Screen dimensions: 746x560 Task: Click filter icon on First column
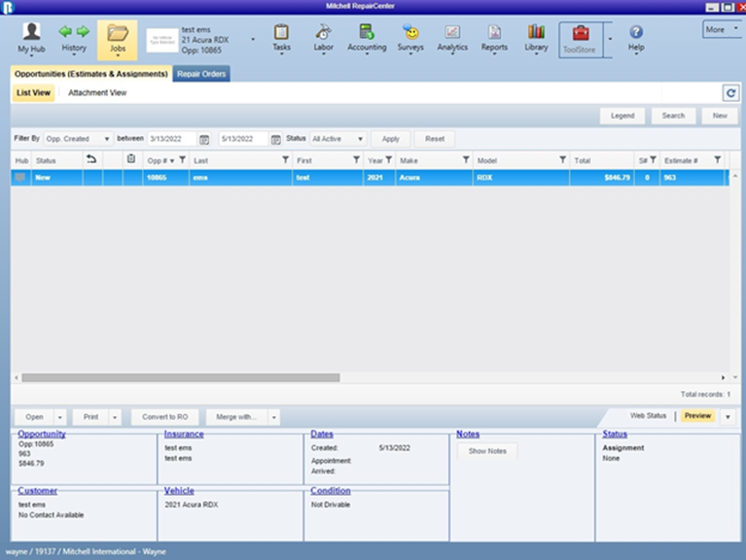click(x=356, y=159)
